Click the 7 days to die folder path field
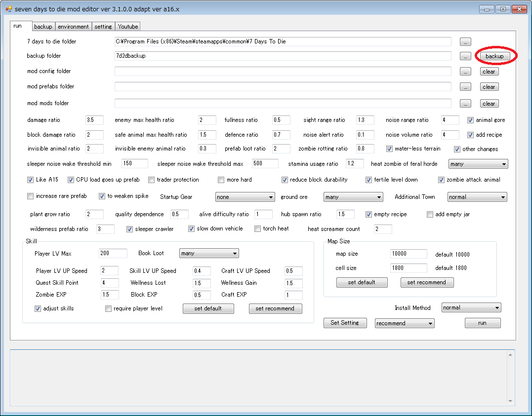532x416 pixels. coord(283,42)
